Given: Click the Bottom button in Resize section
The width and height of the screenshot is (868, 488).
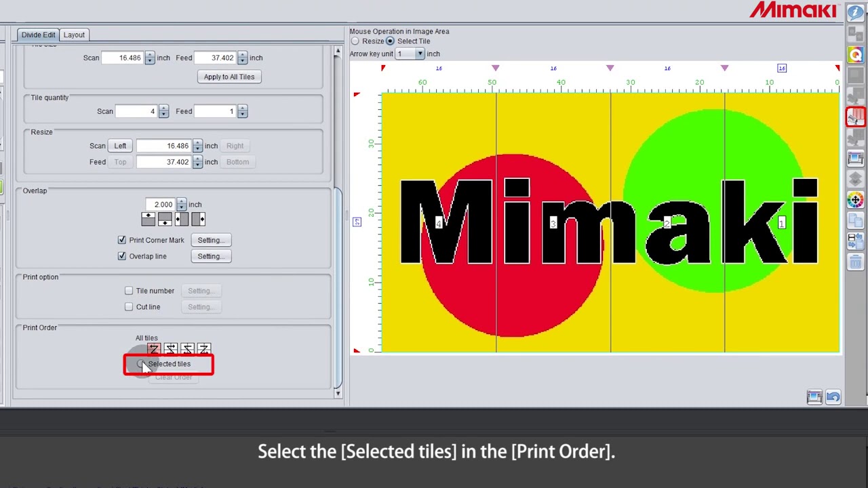Looking at the screenshot, I should tap(237, 162).
